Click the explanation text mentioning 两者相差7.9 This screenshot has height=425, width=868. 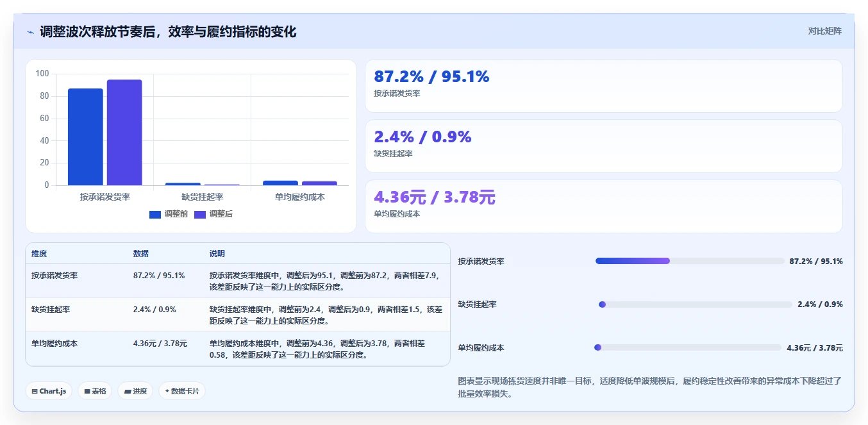pyautogui.click(x=324, y=281)
